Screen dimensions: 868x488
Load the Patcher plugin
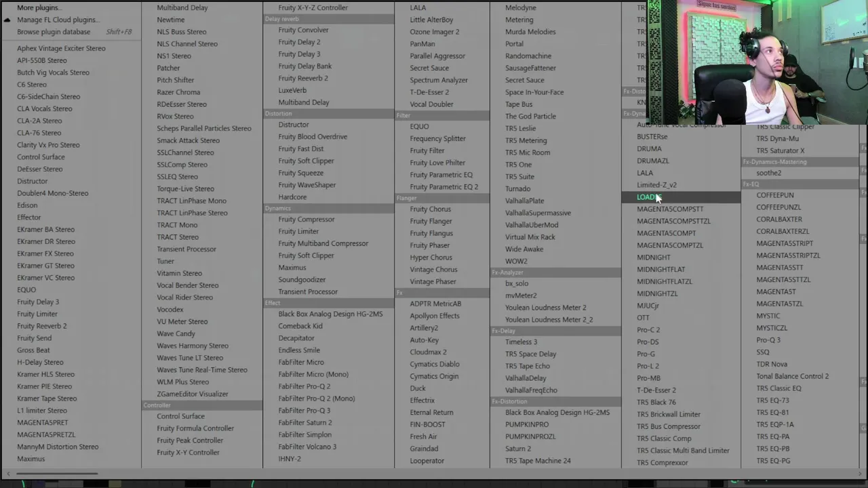(168, 68)
